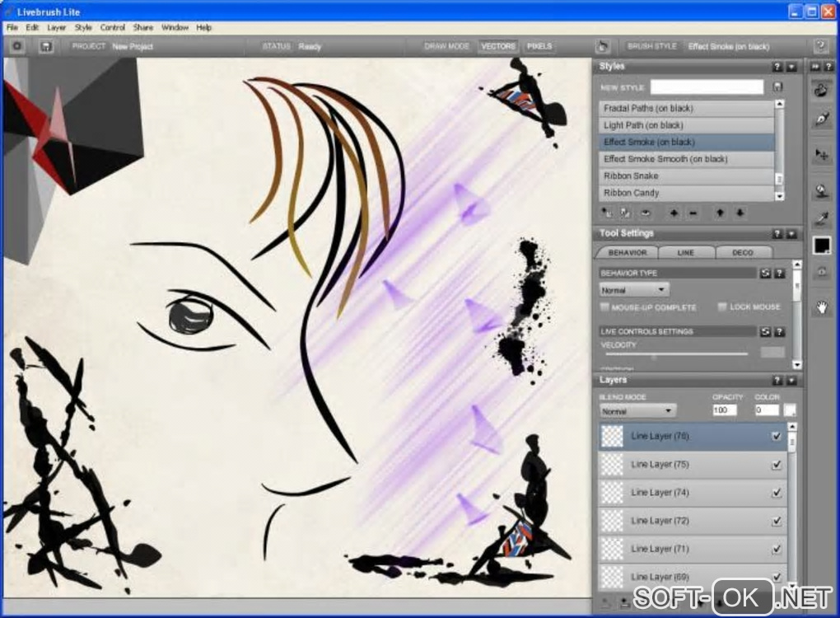
Task: Expand the Layers panel options menu
Action: pos(791,381)
